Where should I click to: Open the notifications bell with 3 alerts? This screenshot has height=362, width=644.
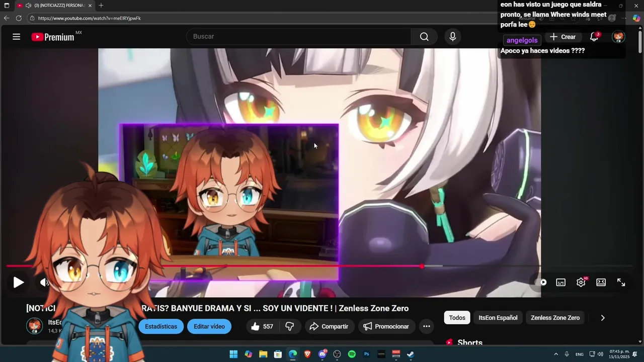tap(594, 37)
